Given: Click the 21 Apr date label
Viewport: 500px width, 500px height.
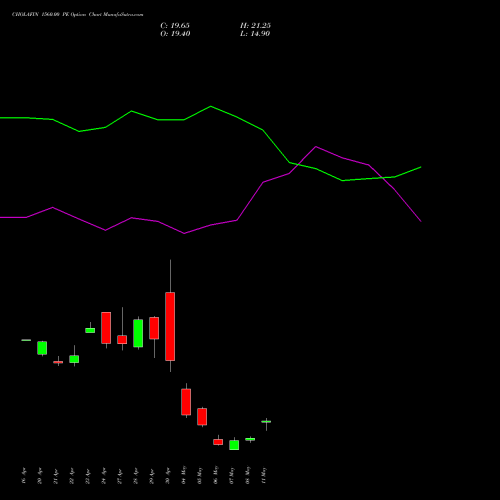Looking at the screenshot, I should (x=56, y=476).
